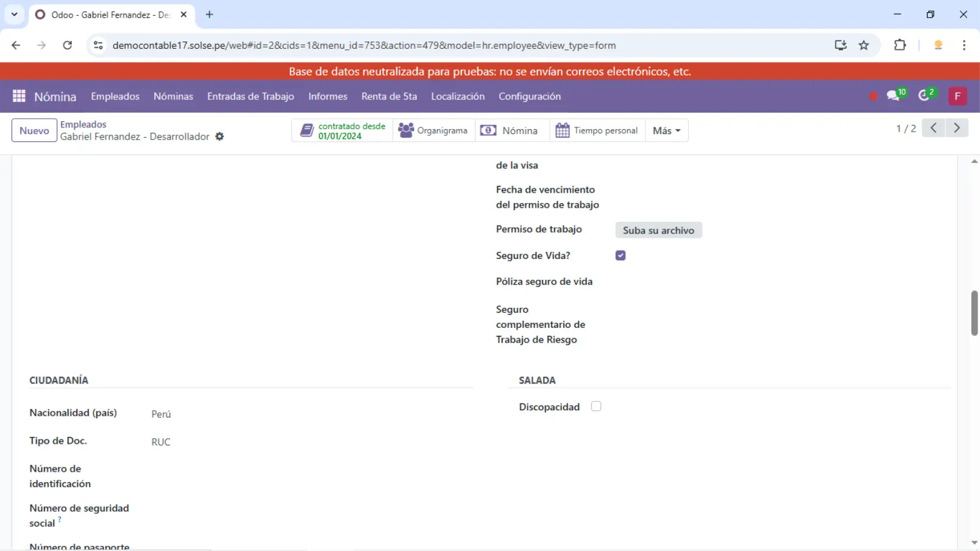The image size is (980, 551).
Task: Click Suba su archivo upload button
Action: tap(658, 230)
